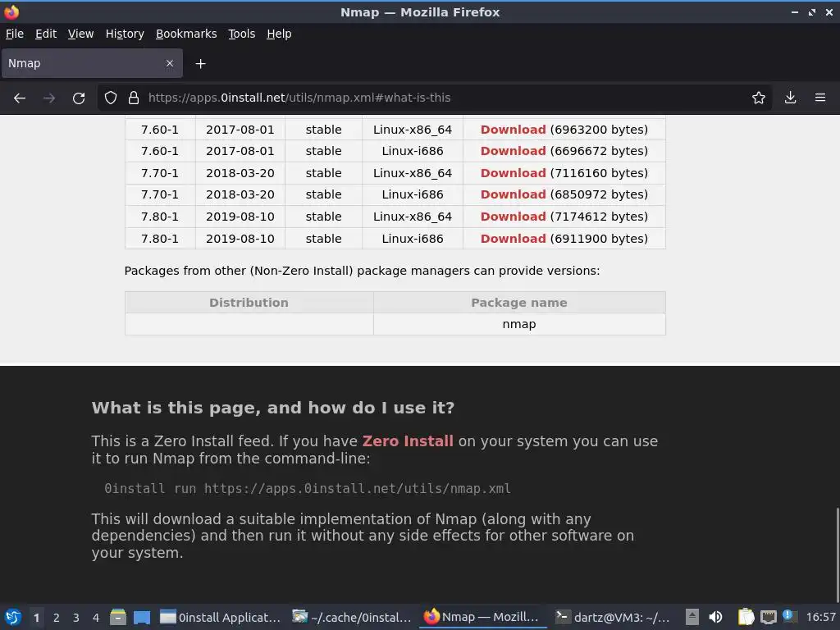
Task: Open the system start menu icon
Action: pos(13,617)
